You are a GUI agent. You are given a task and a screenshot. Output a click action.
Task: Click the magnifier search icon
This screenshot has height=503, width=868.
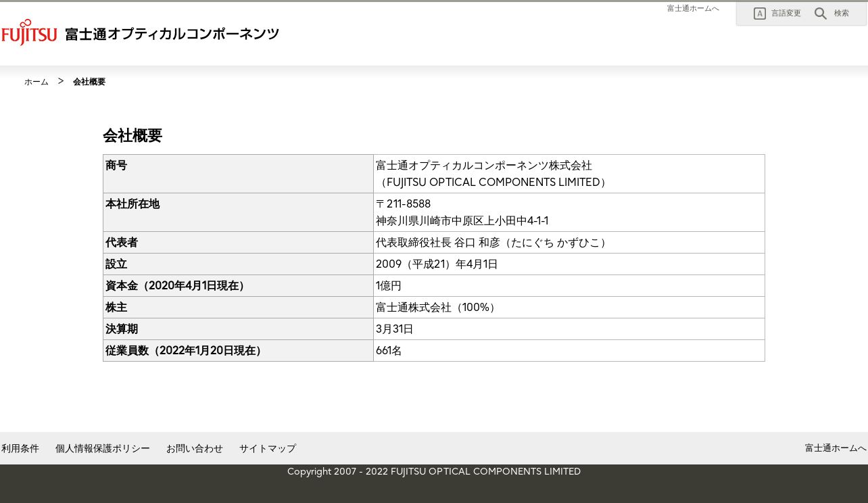pos(821,14)
